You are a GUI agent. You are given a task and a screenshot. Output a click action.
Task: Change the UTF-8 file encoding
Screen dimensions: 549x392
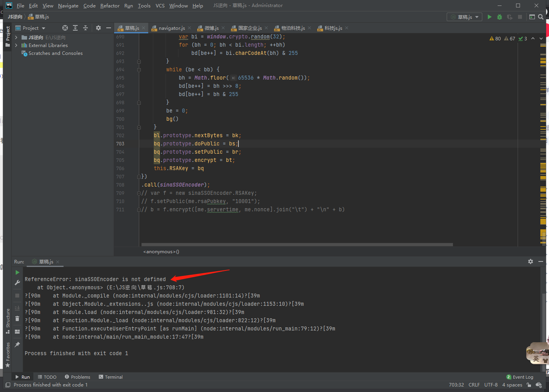tap(491, 385)
